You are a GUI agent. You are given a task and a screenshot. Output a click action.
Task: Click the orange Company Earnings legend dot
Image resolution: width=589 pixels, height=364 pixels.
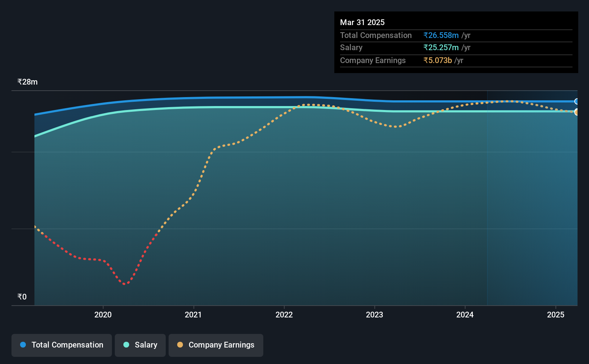coord(180,345)
